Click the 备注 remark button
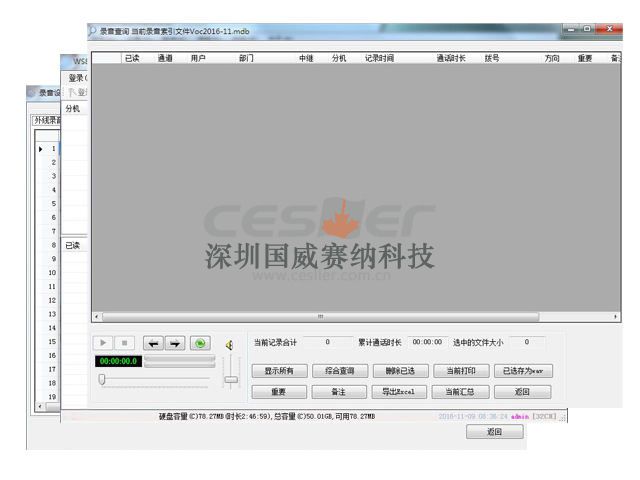 [x=339, y=392]
